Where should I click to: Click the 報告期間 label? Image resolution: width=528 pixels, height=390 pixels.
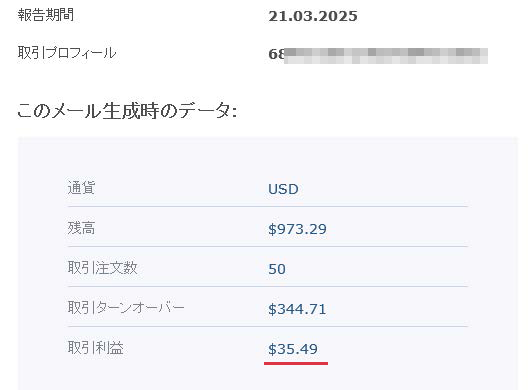coord(46,15)
